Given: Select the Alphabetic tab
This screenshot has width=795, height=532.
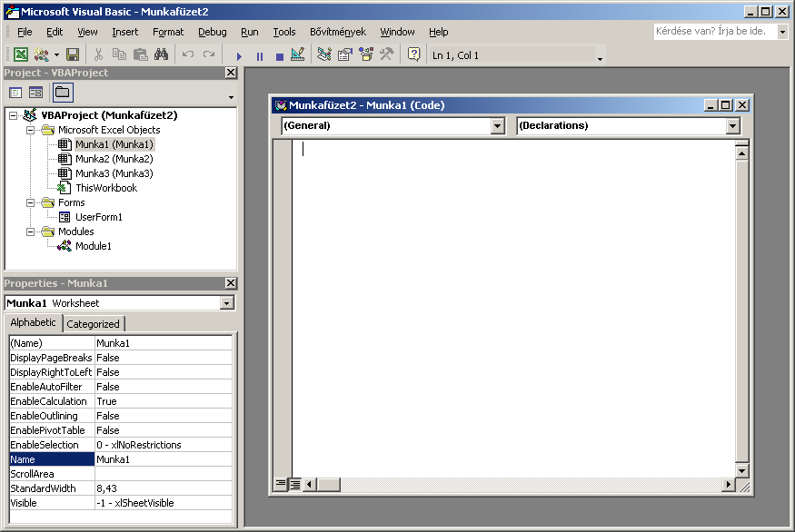Looking at the screenshot, I should 33,322.
